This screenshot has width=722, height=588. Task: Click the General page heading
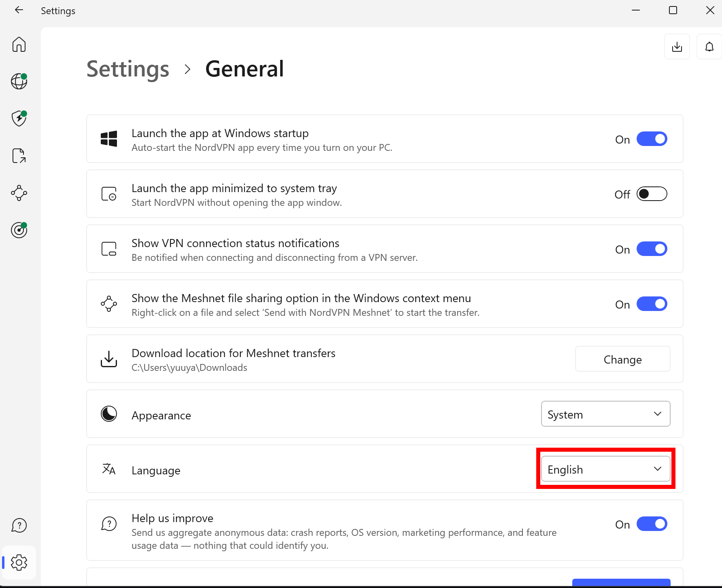pyautogui.click(x=244, y=69)
